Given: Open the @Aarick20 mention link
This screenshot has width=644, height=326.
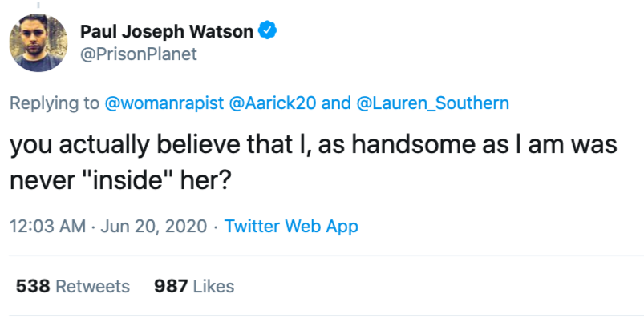Looking at the screenshot, I should (x=273, y=103).
